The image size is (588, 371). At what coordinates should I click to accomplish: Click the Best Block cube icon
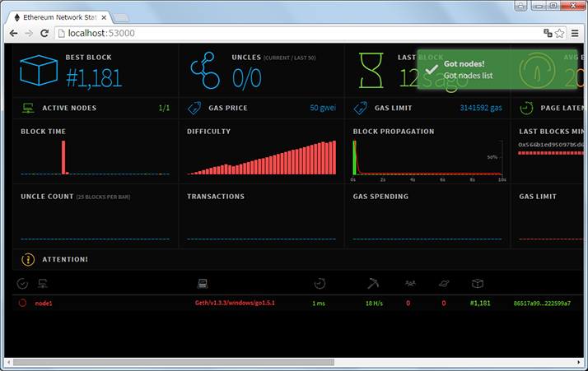[x=40, y=72]
